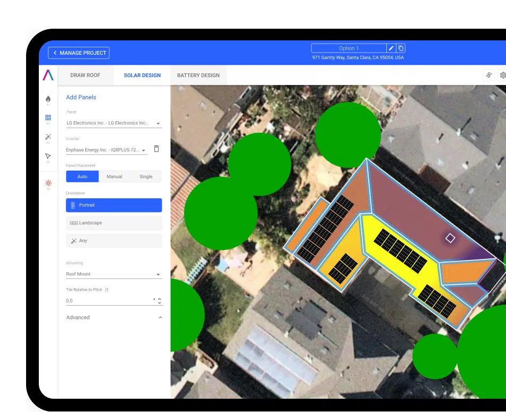Open the Panel dropdown showing LG Electronics
The height and width of the screenshot is (420, 506).
pos(114,123)
